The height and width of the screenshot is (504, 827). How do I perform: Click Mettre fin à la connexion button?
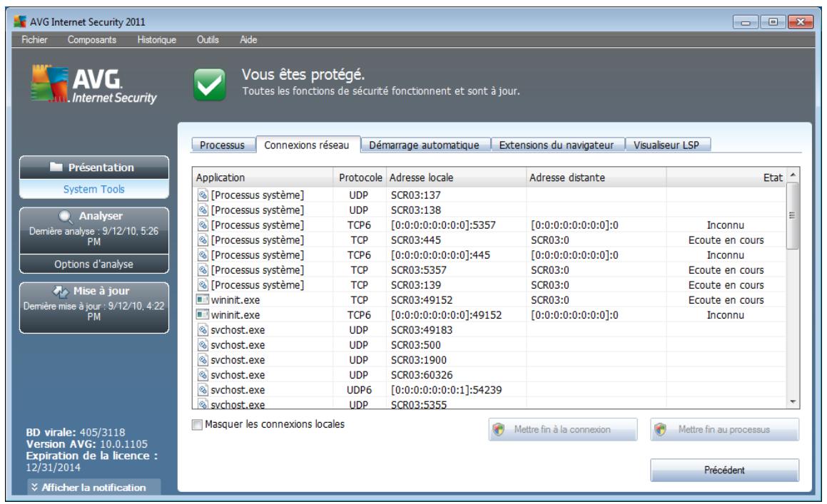click(x=563, y=430)
